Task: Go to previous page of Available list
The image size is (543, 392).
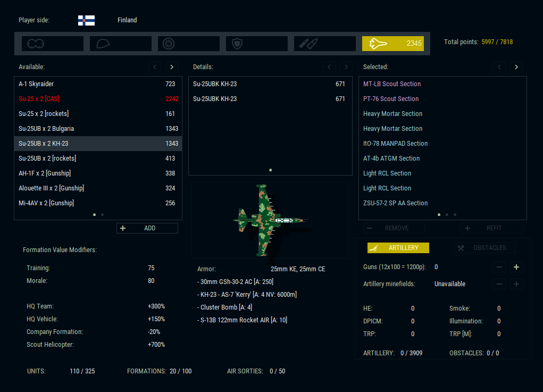Action: [x=155, y=67]
